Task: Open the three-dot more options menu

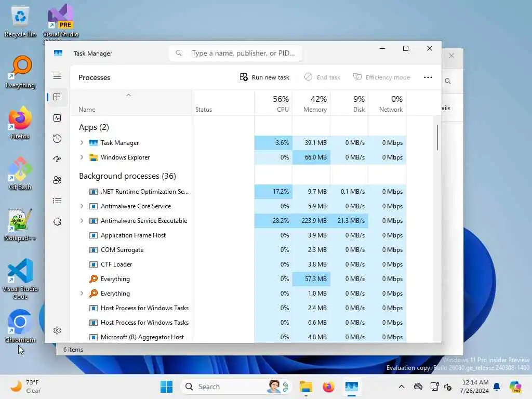Action: pos(428,77)
